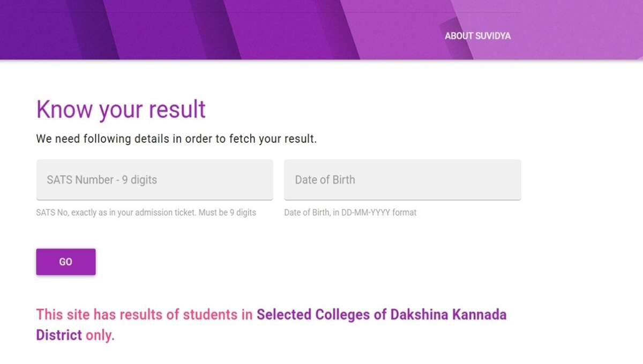
Task: Select the ABOUT SUVIDYA navigation label
Action: tap(477, 36)
